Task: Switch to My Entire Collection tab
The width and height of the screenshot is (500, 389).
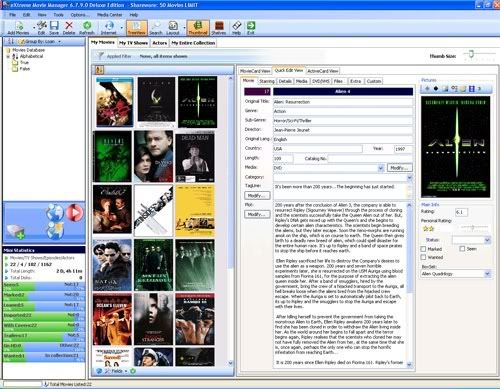Action: tap(193, 43)
